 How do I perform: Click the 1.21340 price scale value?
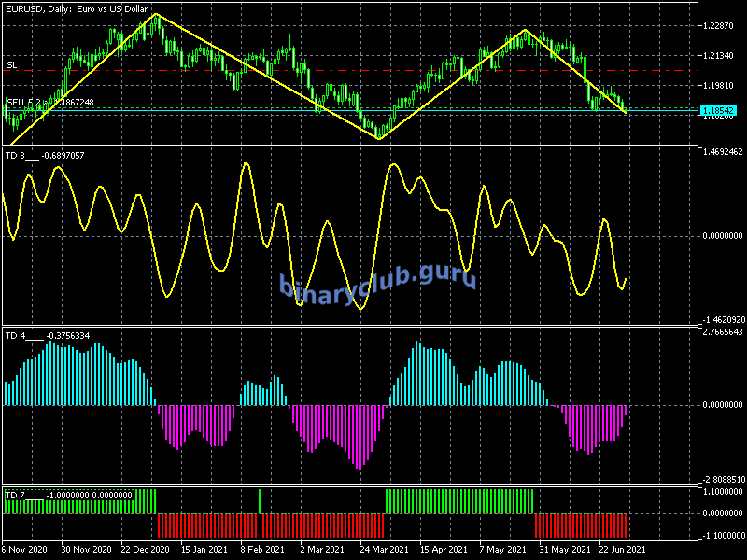click(720, 56)
